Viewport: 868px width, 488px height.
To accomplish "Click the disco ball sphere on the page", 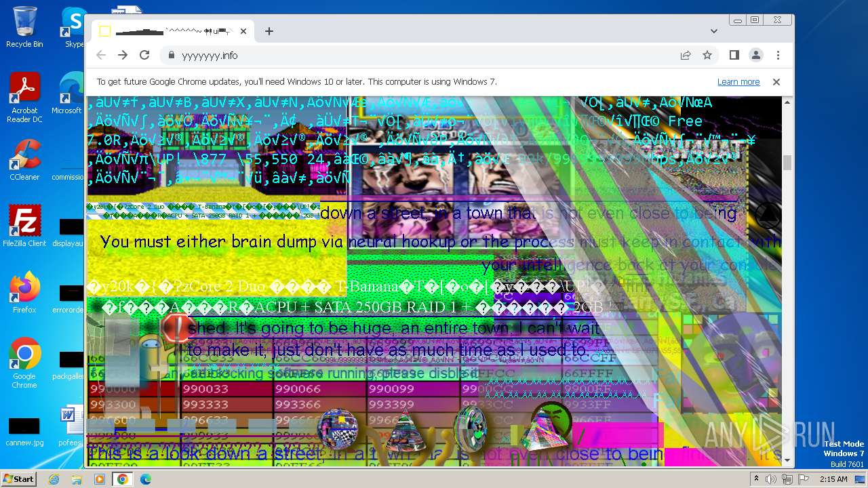I will click(x=337, y=429).
